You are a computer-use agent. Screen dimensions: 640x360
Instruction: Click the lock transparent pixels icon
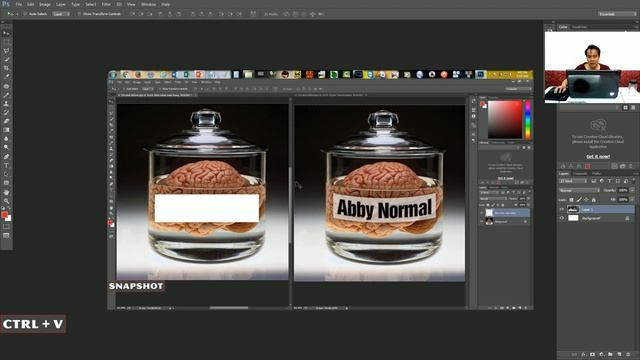[571, 200]
